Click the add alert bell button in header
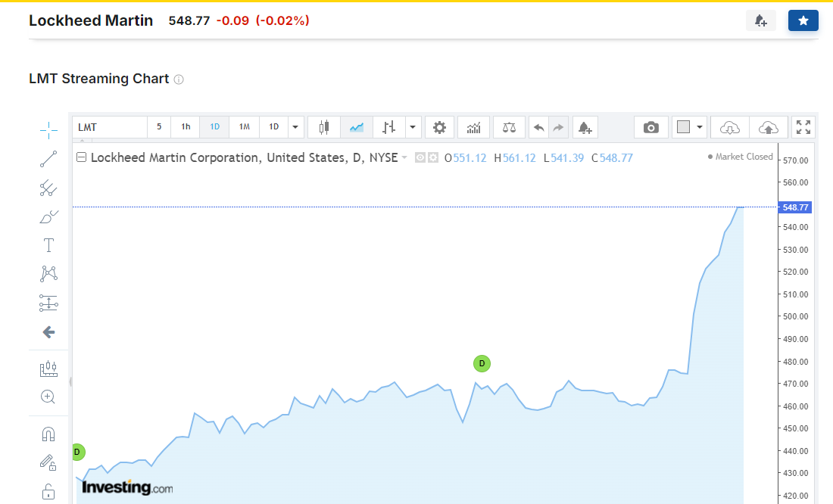Viewport: 833px width, 504px height. (x=761, y=20)
